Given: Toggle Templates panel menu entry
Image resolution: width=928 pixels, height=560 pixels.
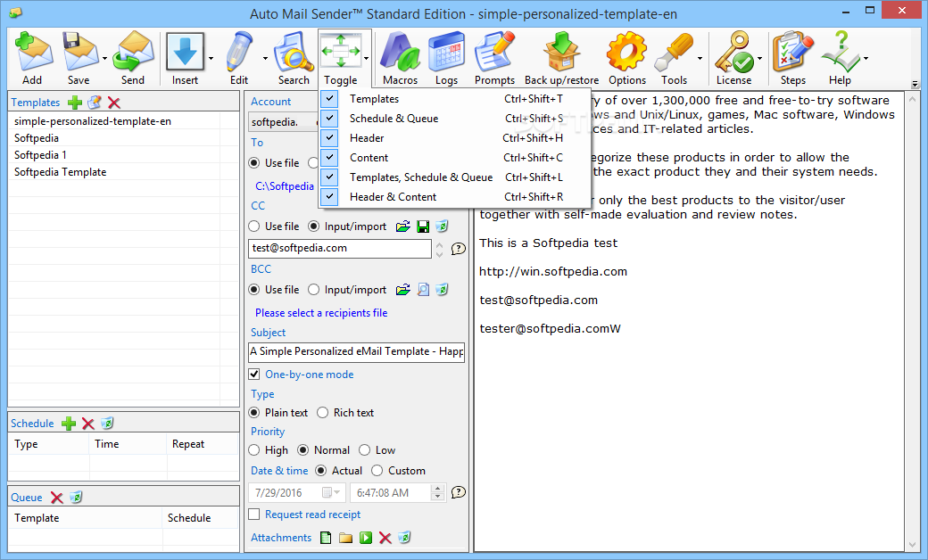Looking at the screenshot, I should pos(454,99).
